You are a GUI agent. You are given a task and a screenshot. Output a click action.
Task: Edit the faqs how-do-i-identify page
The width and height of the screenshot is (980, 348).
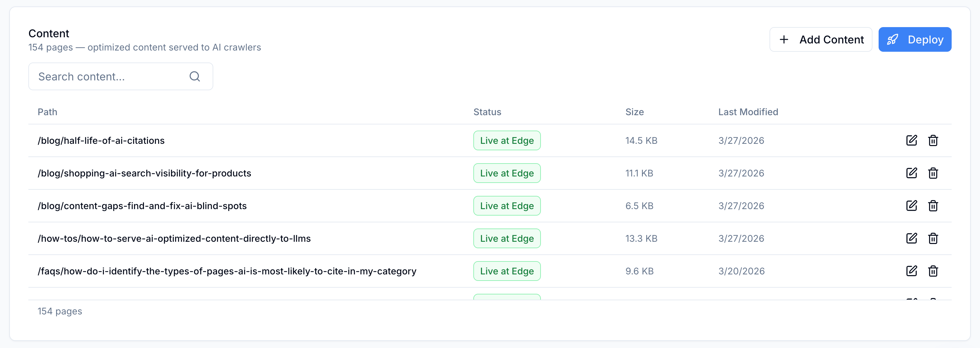click(x=912, y=271)
